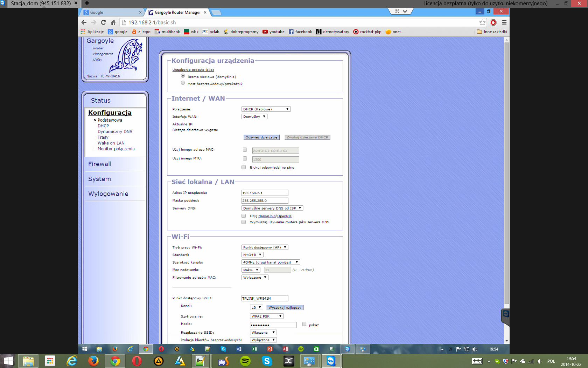Click the browser reload page icon
The height and width of the screenshot is (368, 588).
point(103,22)
